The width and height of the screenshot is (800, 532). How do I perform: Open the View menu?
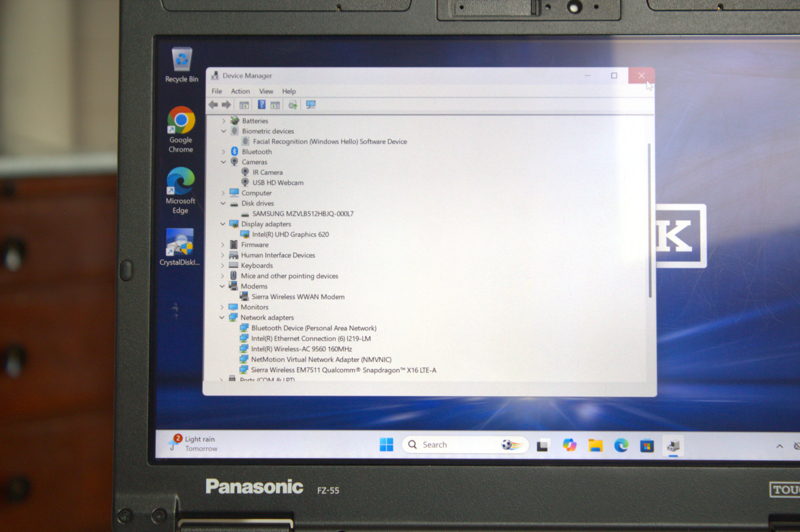coord(266,91)
